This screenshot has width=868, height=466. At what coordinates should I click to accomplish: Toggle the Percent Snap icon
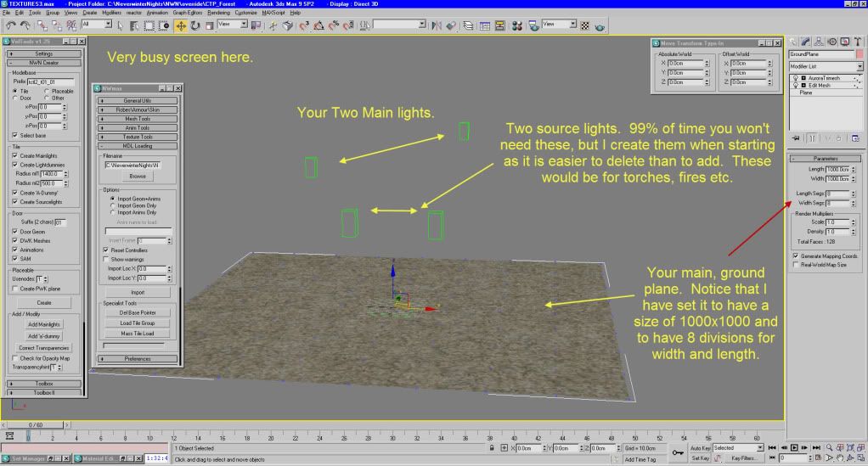tap(334, 25)
